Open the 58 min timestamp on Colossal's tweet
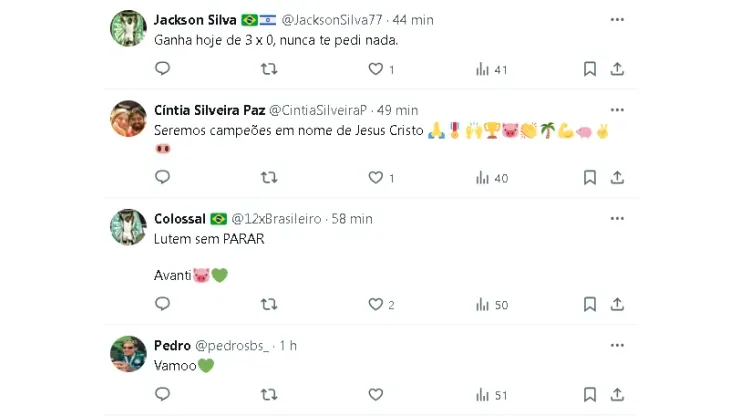The image size is (740, 416). pos(353,218)
